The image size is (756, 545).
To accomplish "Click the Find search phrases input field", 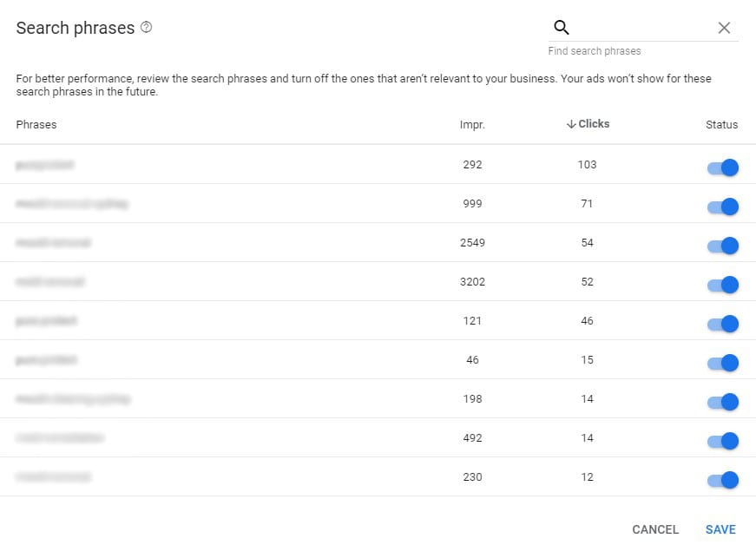I will tap(642, 28).
